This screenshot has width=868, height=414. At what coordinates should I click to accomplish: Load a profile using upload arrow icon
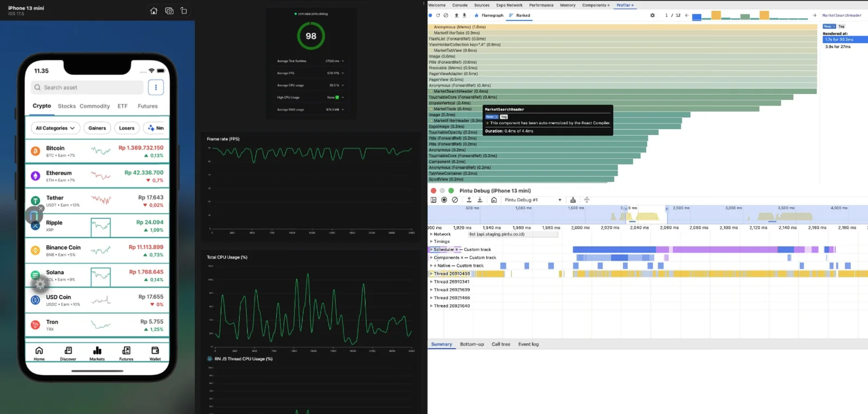[456, 15]
